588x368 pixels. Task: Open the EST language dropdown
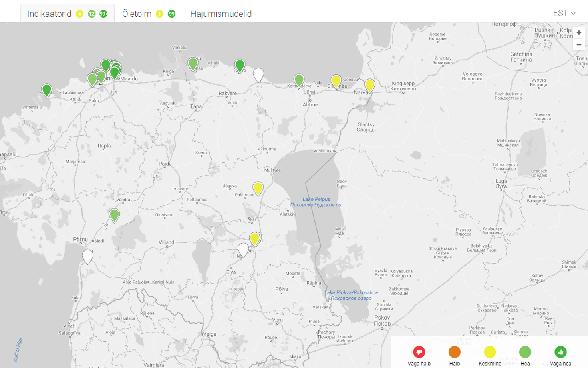(564, 13)
